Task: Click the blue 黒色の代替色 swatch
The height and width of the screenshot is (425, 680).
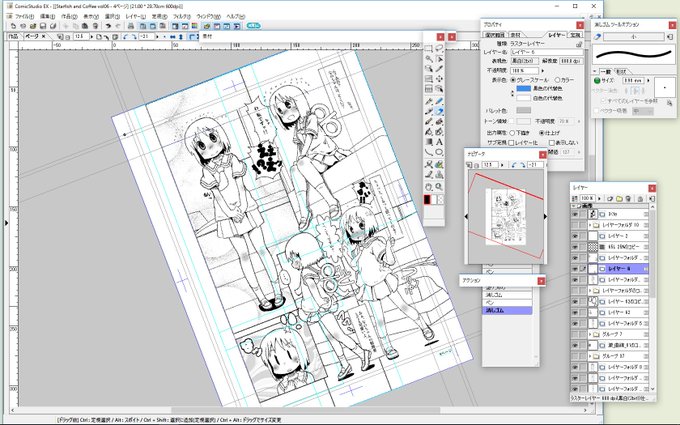Action: tap(523, 88)
